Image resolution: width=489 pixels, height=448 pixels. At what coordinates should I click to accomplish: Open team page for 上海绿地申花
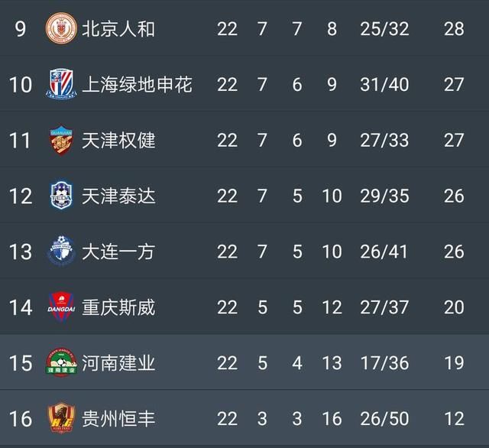(x=137, y=84)
